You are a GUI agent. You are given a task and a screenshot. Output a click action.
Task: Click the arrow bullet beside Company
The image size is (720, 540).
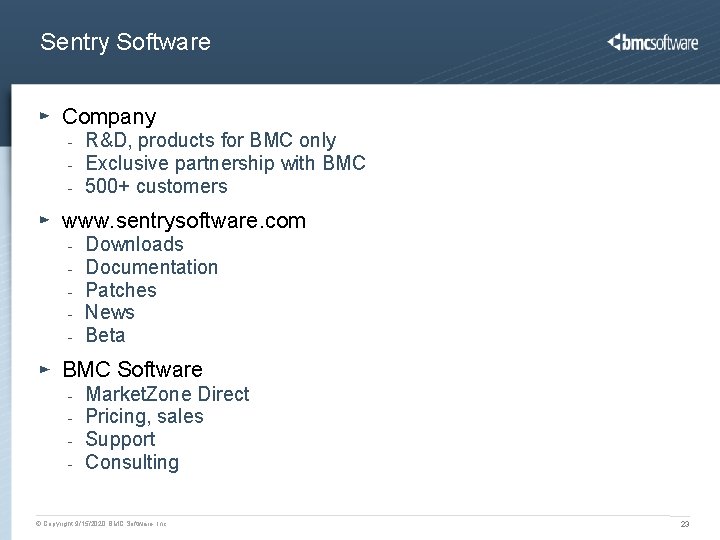click(45, 116)
